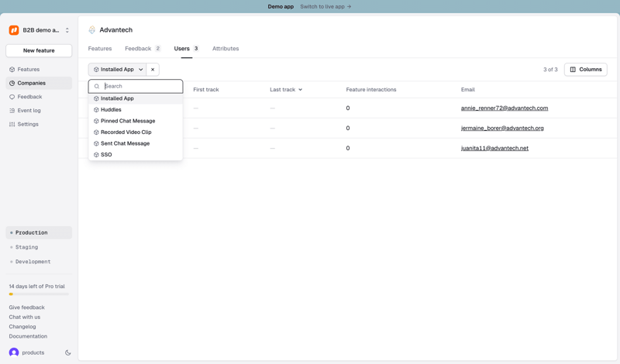This screenshot has height=364, width=620.
Task: Click the B2B demo app logo icon
Action: coord(14,30)
